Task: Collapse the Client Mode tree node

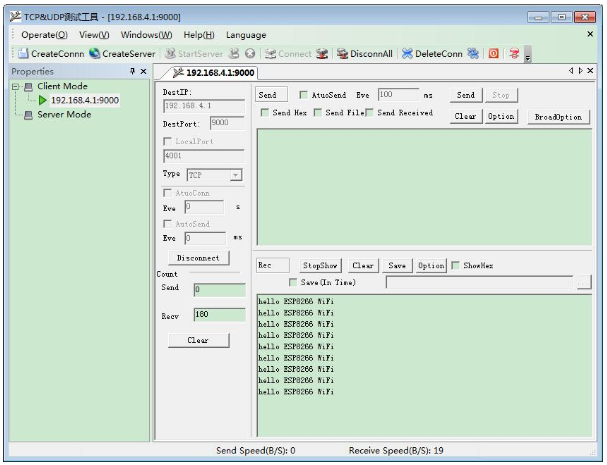Action: (x=15, y=86)
